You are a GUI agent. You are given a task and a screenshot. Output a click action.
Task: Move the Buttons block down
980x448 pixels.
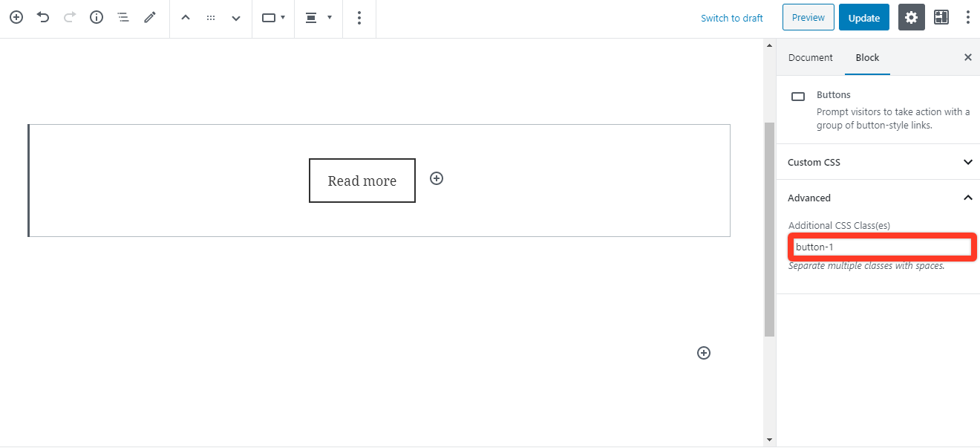pos(235,17)
